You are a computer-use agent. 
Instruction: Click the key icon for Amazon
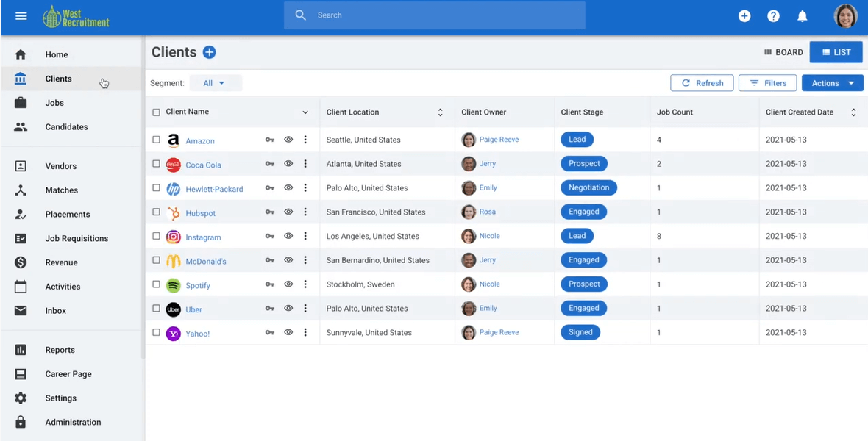(269, 140)
